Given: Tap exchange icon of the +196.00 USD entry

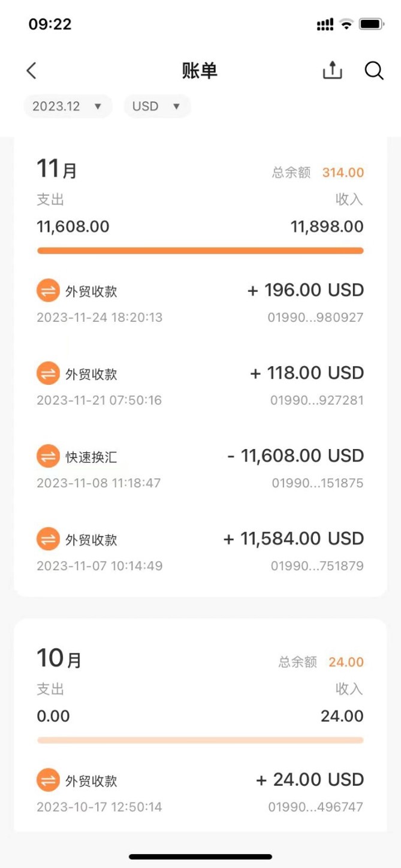Looking at the screenshot, I should point(48,291).
